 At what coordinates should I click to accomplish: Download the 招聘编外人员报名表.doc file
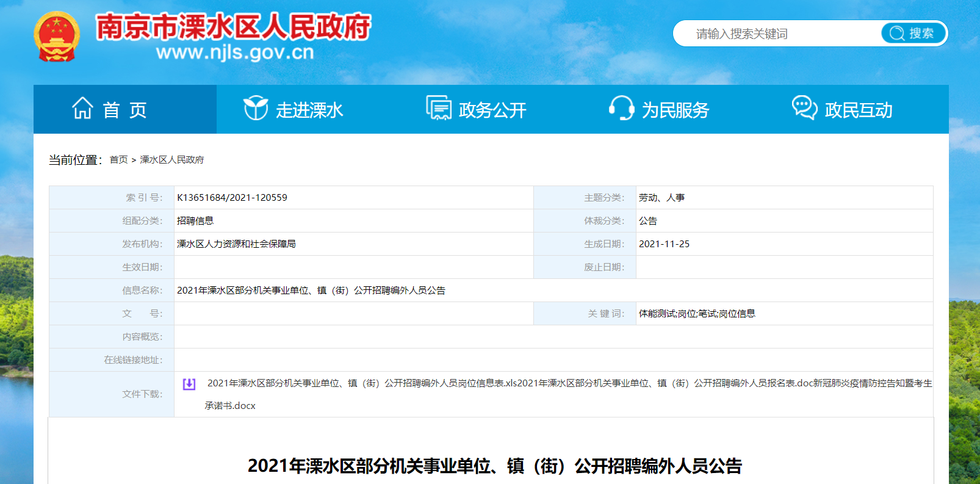(x=665, y=383)
